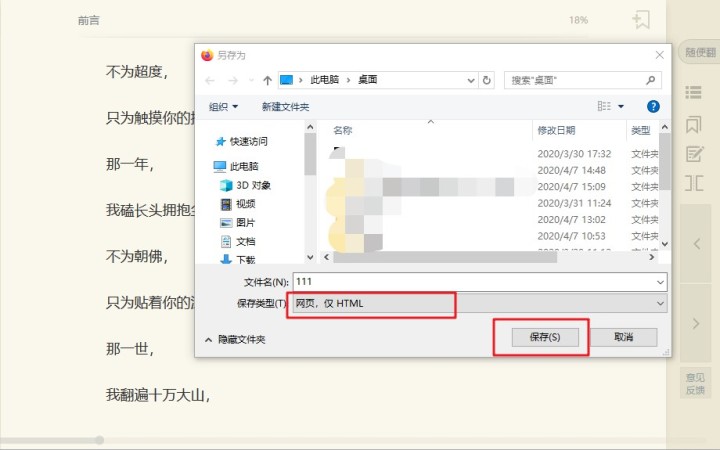Click horizontal scrollbar left arrow in file list
This screenshot has height=450, width=720.
[x=326, y=257]
